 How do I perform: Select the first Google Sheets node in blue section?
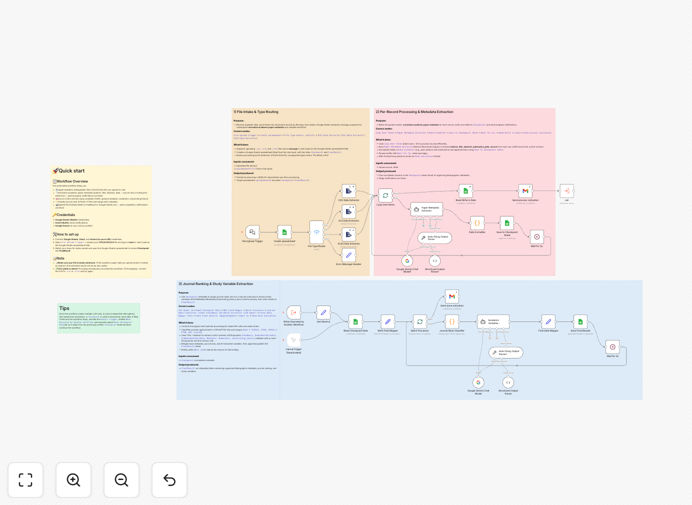coord(356,322)
